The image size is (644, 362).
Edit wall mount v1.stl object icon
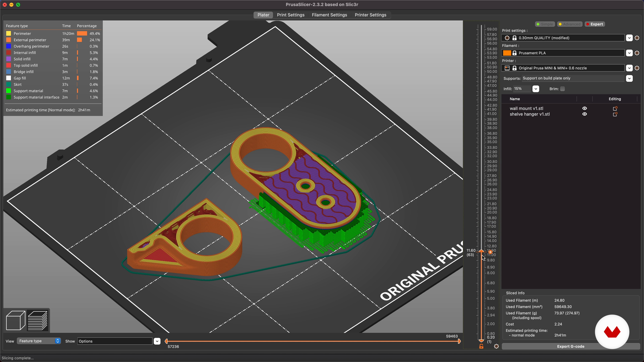(615, 108)
